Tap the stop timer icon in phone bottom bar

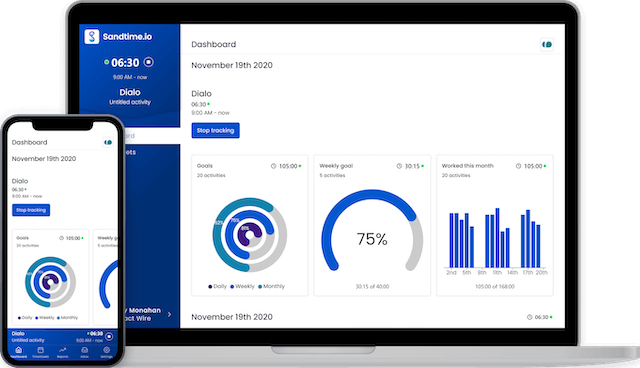point(109,337)
